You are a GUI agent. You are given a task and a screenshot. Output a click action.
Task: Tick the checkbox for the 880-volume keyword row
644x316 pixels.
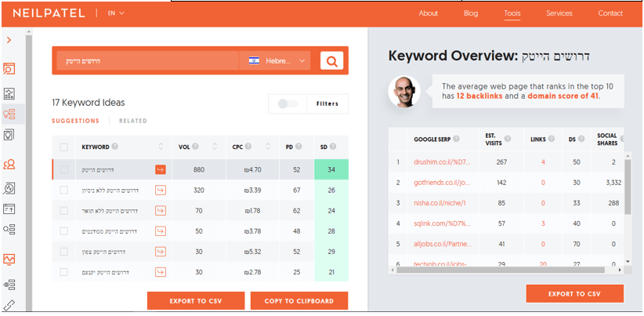coord(64,169)
